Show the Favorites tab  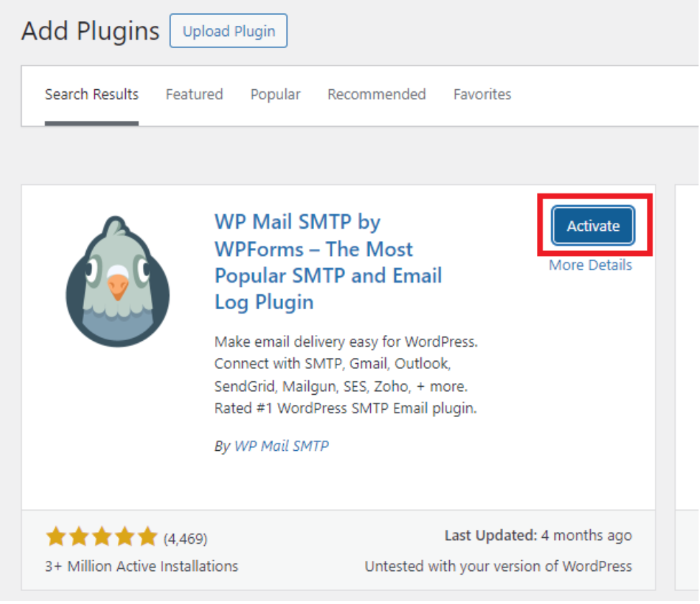(x=482, y=95)
